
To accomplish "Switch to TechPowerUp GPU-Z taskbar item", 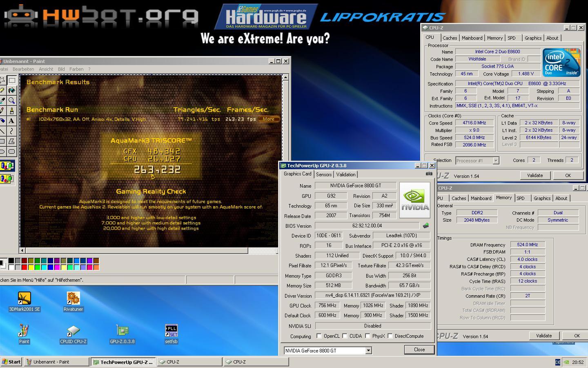I will (x=123, y=362).
